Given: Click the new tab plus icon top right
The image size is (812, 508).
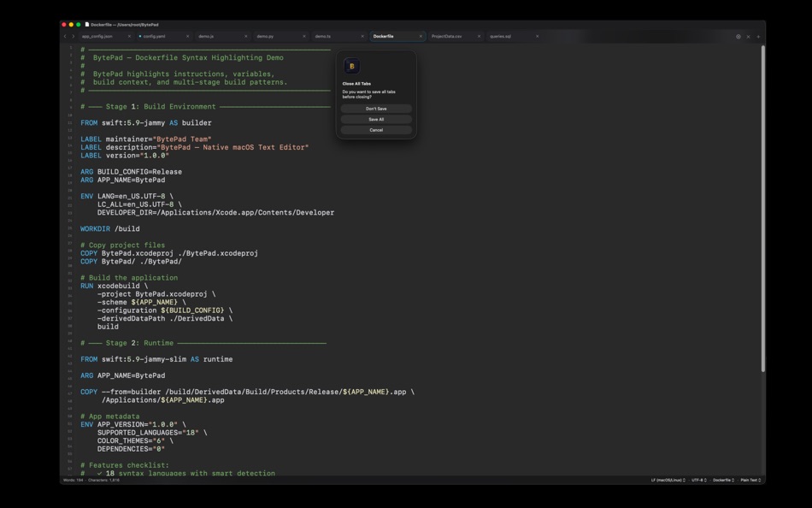Looking at the screenshot, I should (758, 36).
